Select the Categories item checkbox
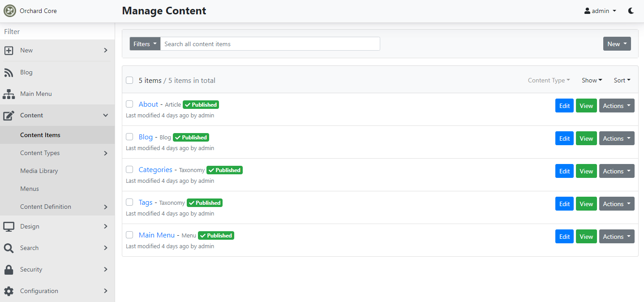This screenshot has width=644, height=302. click(129, 169)
